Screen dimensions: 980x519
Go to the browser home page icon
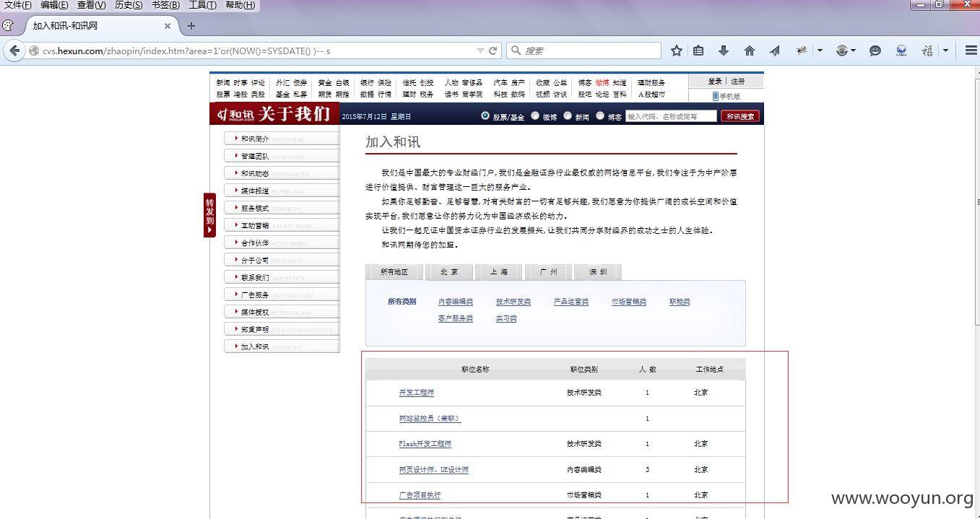coord(750,51)
